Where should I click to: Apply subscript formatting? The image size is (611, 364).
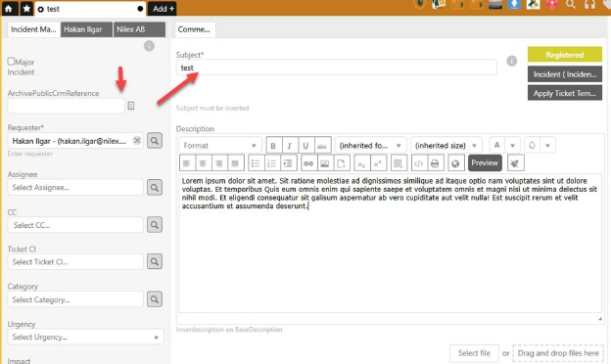pyautogui.click(x=361, y=163)
